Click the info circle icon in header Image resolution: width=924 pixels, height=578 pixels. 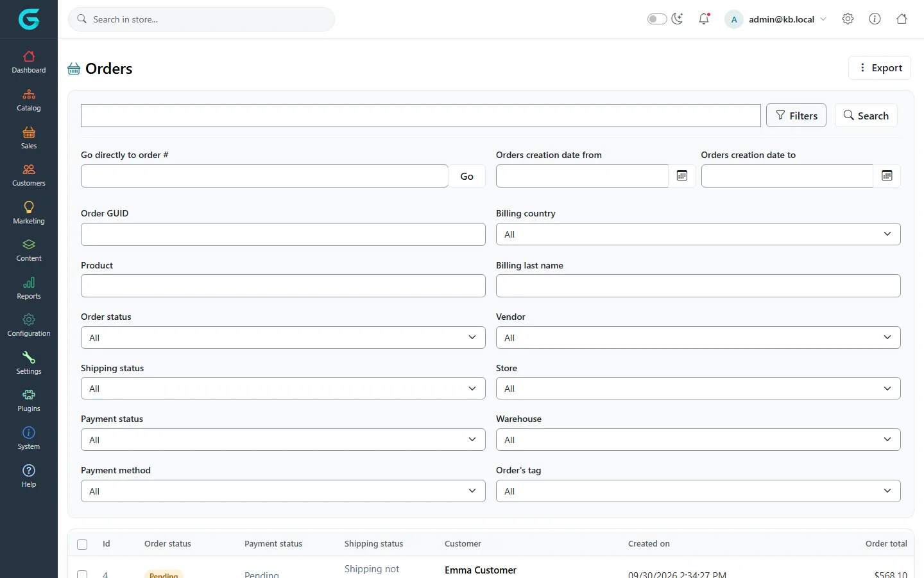(x=875, y=19)
